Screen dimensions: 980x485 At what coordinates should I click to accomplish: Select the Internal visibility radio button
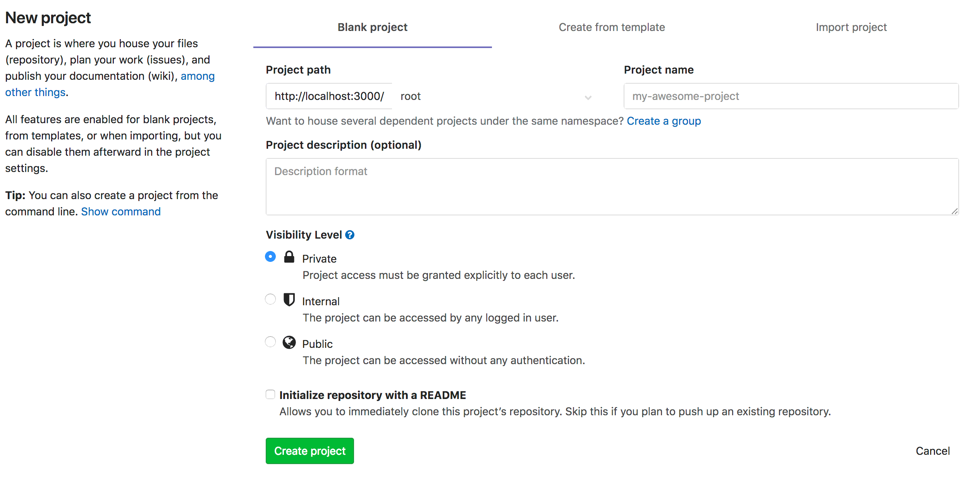coord(270,299)
